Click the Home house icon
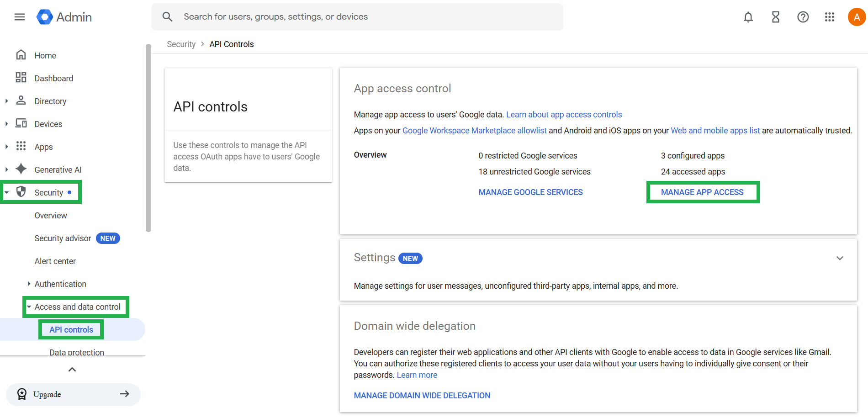This screenshot has height=418, width=868. click(x=21, y=55)
